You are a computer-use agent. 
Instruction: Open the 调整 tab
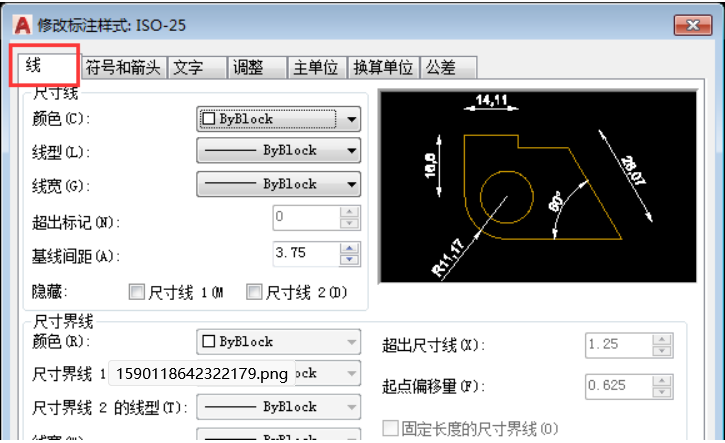[247, 68]
